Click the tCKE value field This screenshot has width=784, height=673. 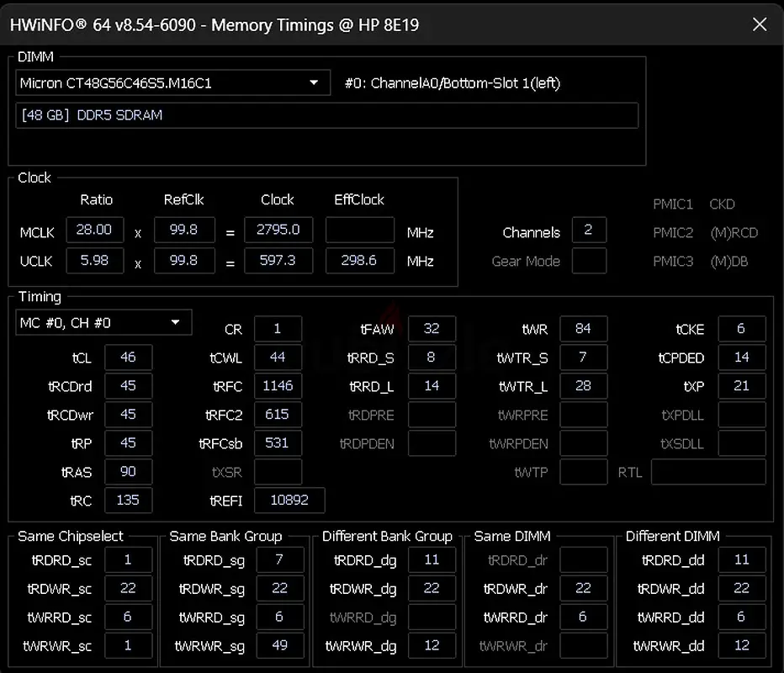742,329
